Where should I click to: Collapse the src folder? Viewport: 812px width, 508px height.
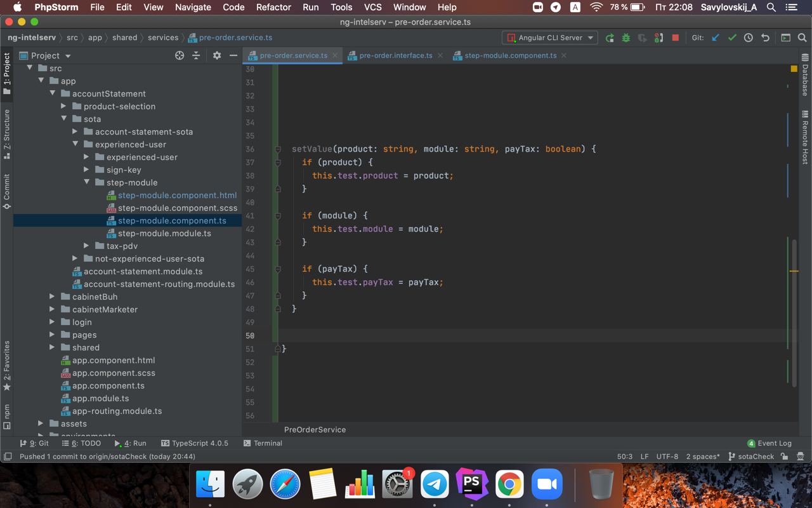(29, 68)
